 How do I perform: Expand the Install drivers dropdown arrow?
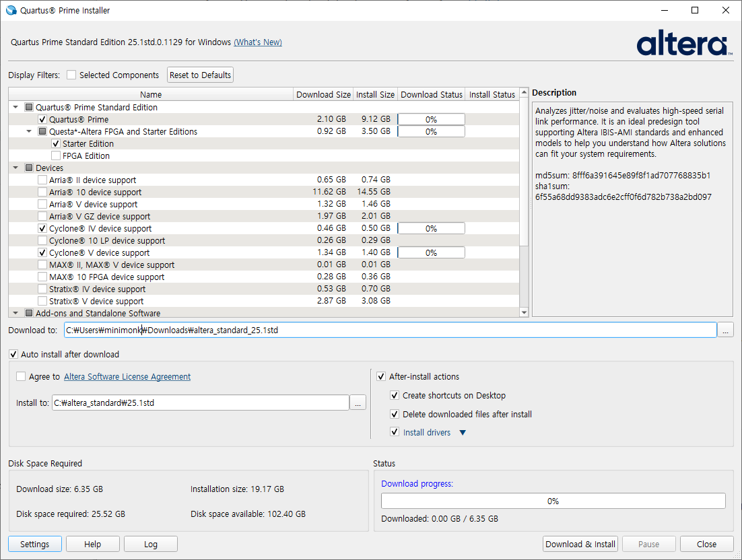pyautogui.click(x=463, y=433)
